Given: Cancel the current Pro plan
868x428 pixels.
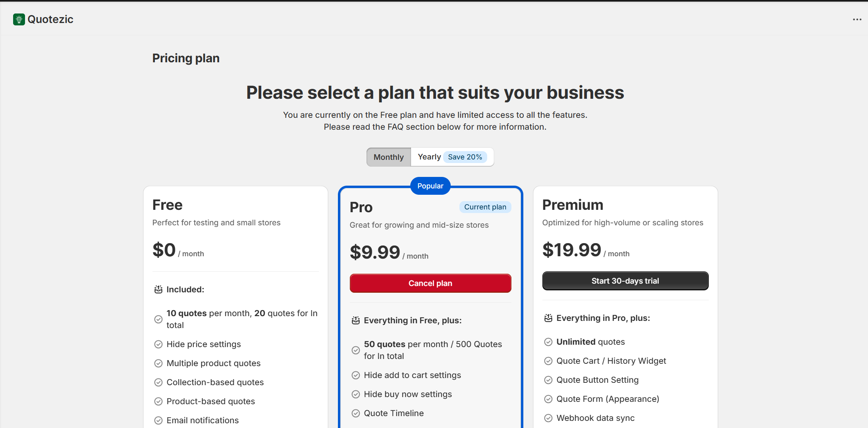Looking at the screenshot, I should point(430,283).
